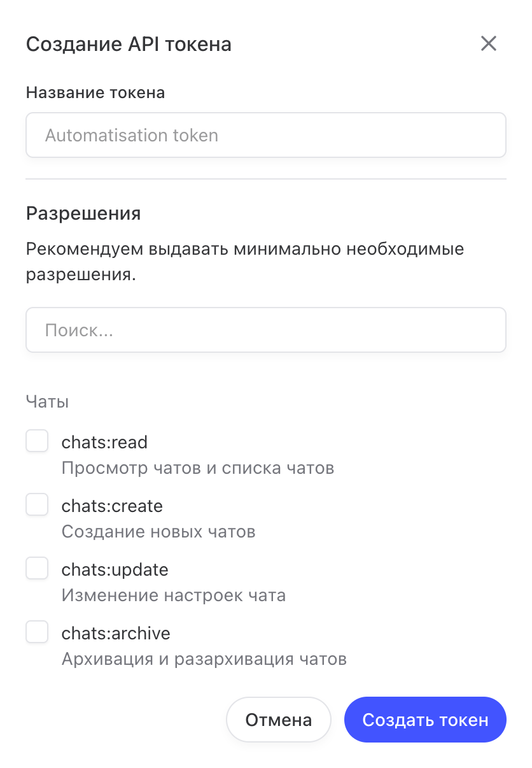Screen dimensions: 532x768
Task: Click the Название токена field label
Action: pos(95,92)
